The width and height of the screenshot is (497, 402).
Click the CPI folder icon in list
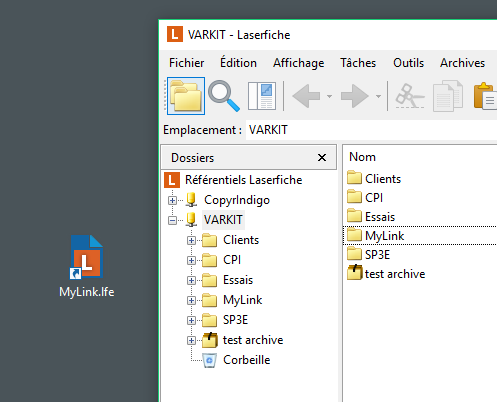(x=354, y=197)
